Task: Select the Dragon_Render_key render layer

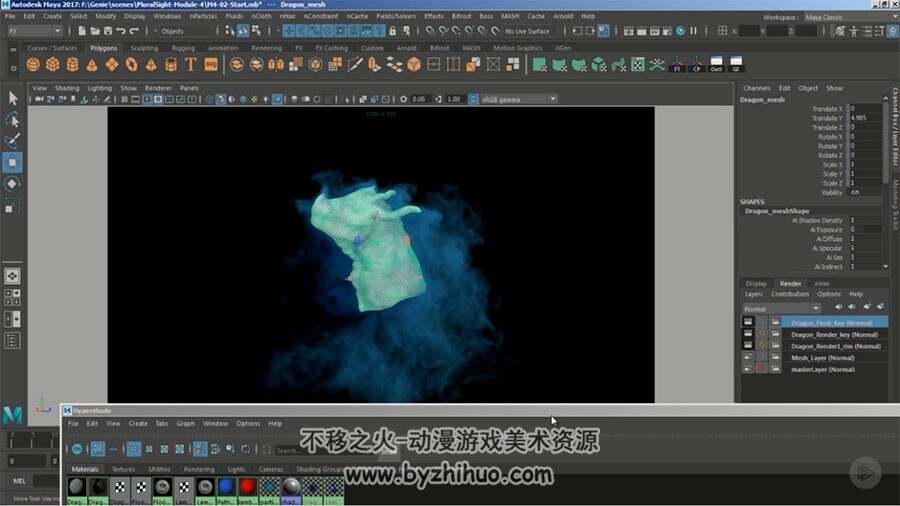Action: click(x=835, y=334)
